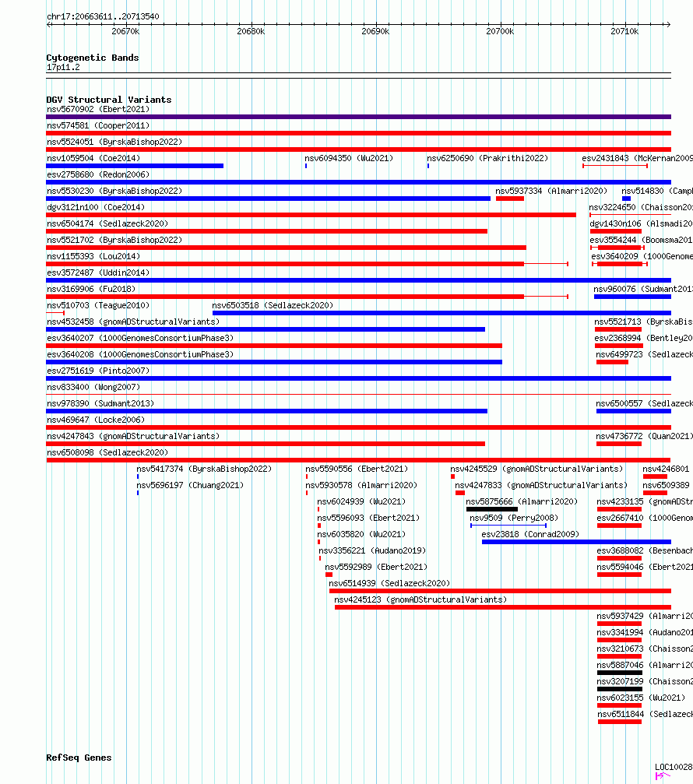Click the 17p11.2 cytogenetic band label
The image size is (693, 784).
pos(63,67)
